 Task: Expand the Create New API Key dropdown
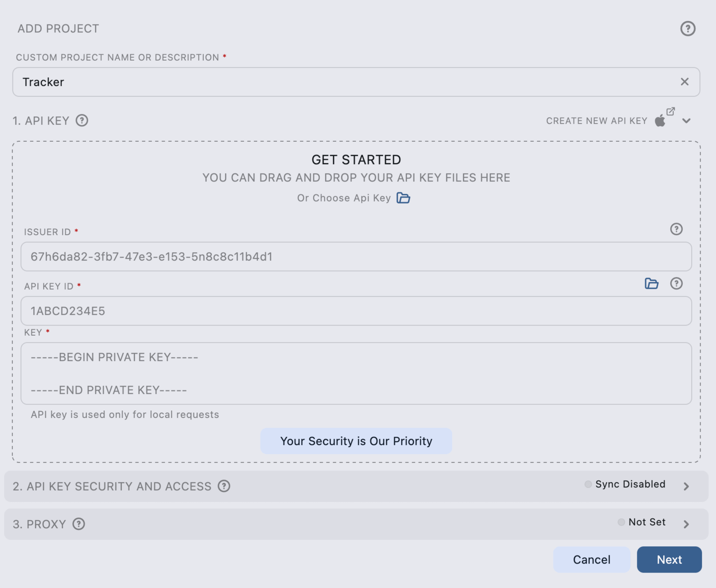tap(687, 120)
